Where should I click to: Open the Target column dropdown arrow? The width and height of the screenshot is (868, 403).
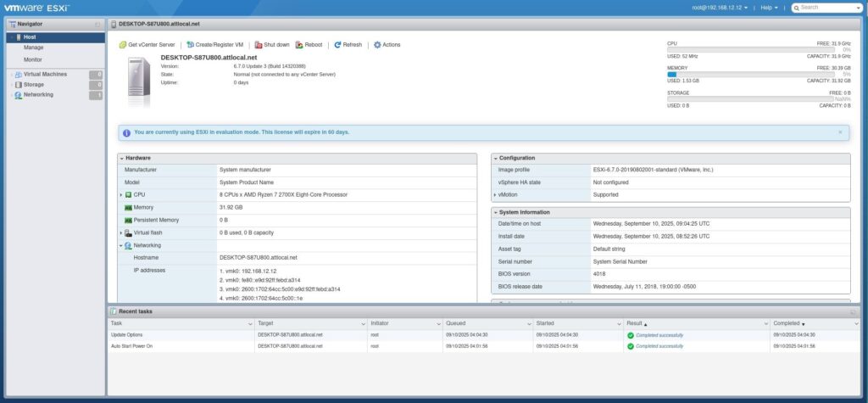(363, 324)
